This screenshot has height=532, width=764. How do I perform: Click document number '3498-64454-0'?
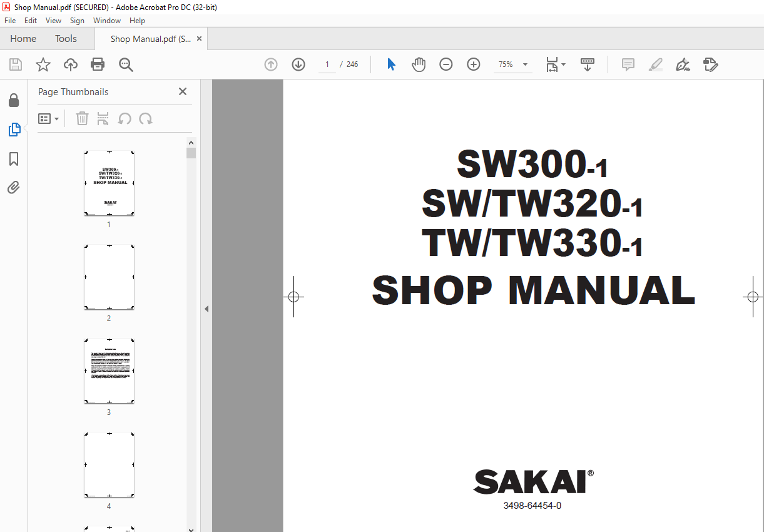(532, 506)
